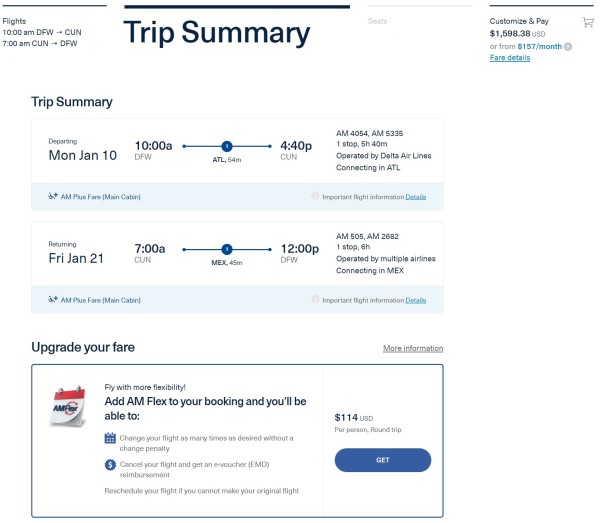This screenshot has width=600, height=523.
Task: Click the dollar icon for cancel flight
Action: [110, 465]
